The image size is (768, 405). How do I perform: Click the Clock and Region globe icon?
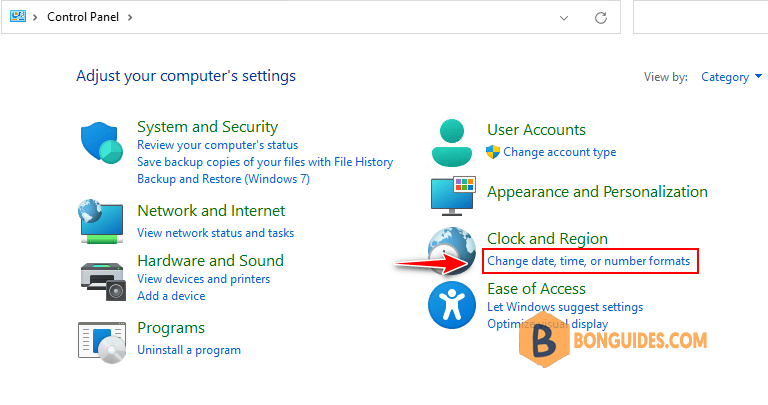452,250
